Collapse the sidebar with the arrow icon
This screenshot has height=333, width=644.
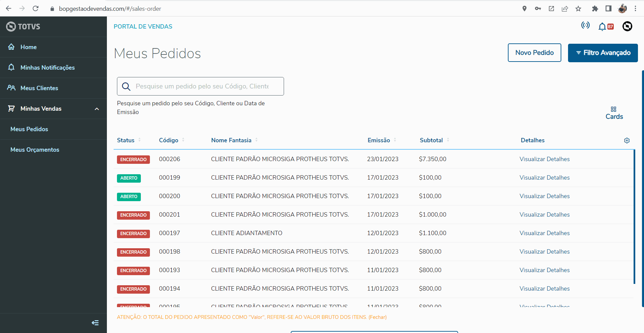pos(95,323)
